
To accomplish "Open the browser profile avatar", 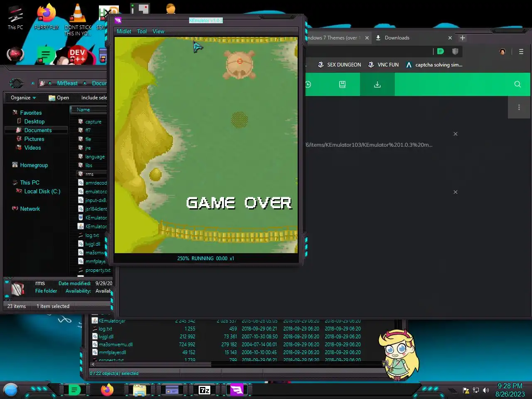I will [x=502, y=52].
